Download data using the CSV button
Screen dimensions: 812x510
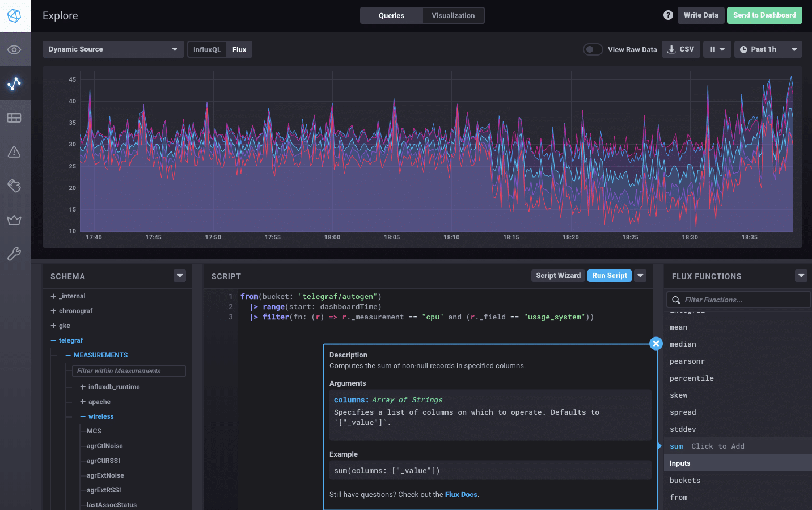pos(681,49)
